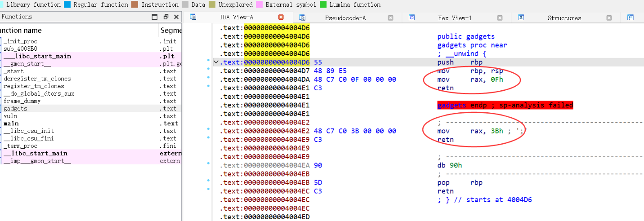Click the IDA View-A tab icon
This screenshot has width=644, height=221.
[x=193, y=17]
